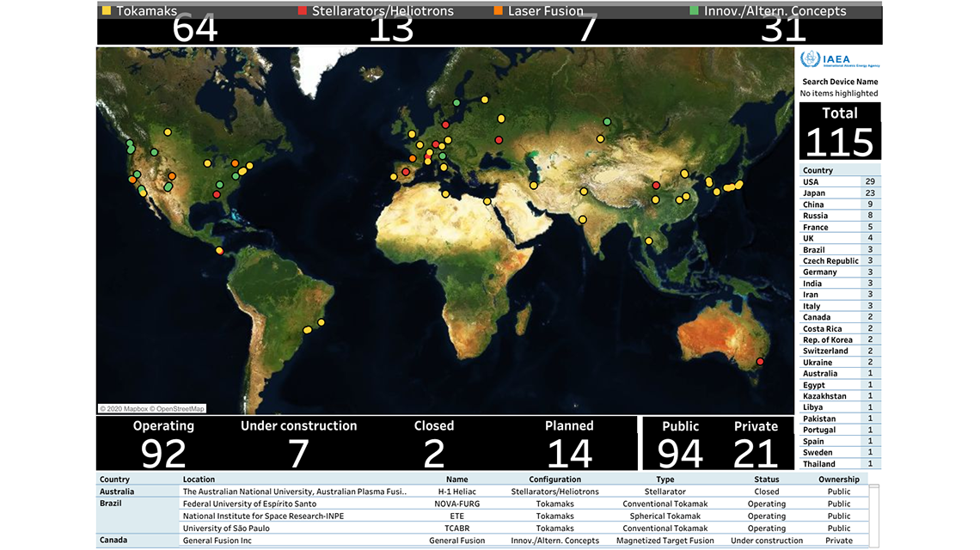
Task: Filter devices by the Closed status block
Action: [433, 443]
